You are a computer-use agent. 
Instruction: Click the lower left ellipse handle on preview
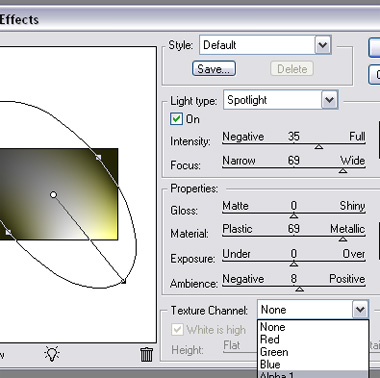tap(8, 232)
